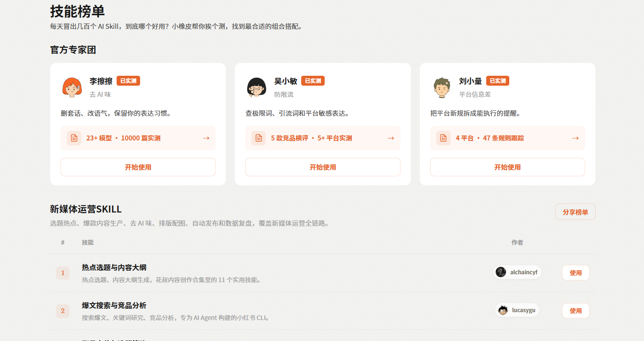
Task: Click document icon beside 23+ 模型
Action: pyautogui.click(x=74, y=138)
